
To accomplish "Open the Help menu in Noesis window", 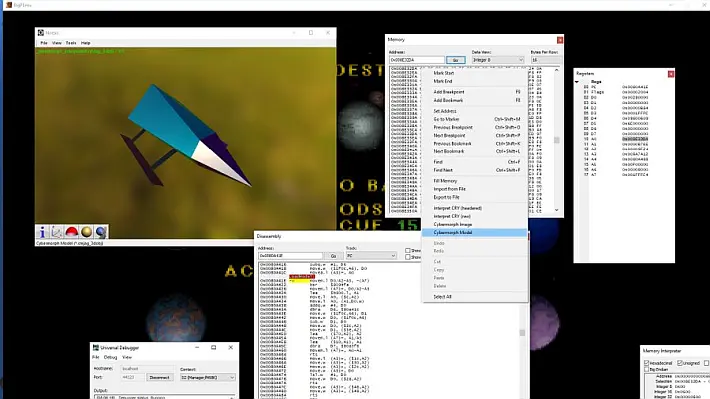I will [x=86, y=43].
